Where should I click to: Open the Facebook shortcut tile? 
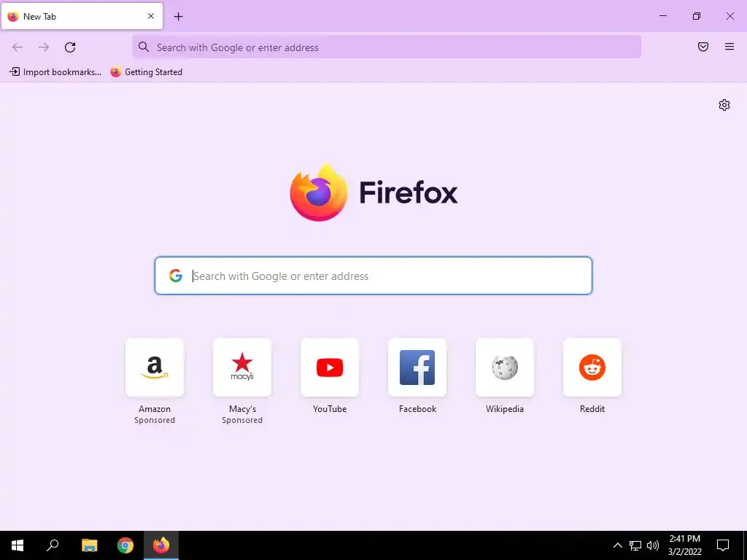pyautogui.click(x=417, y=367)
